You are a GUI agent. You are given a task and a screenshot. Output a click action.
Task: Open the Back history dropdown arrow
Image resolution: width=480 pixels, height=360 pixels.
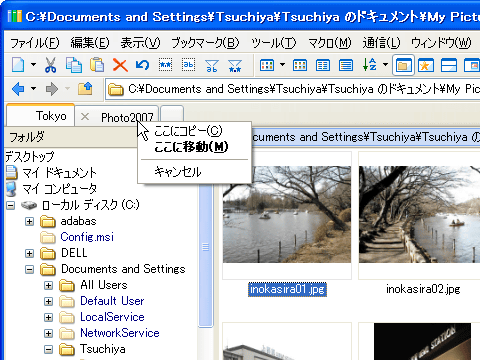33,89
